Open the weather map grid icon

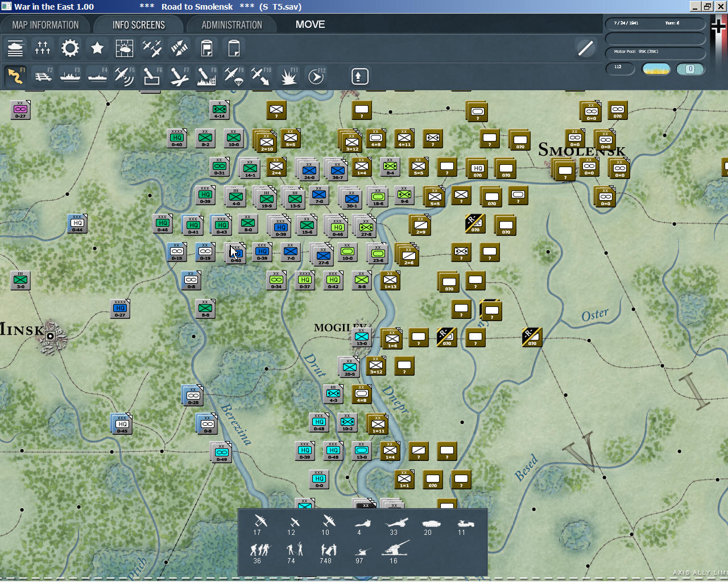pyautogui.click(x=125, y=48)
